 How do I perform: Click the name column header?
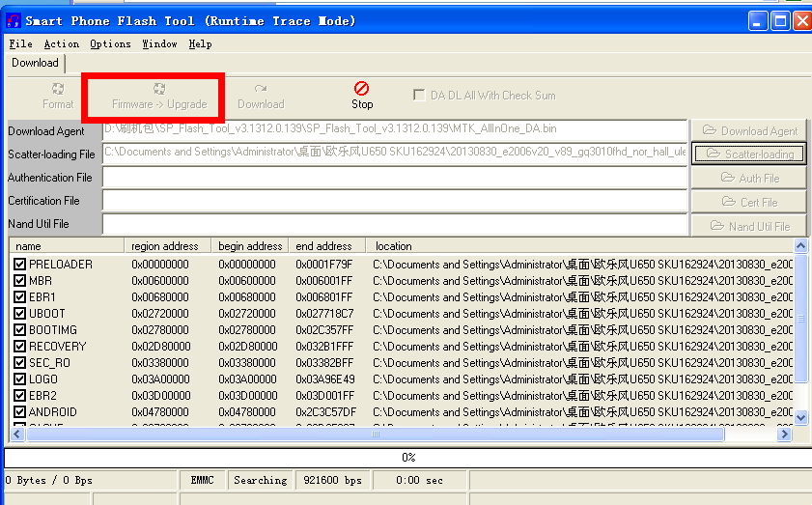67,246
